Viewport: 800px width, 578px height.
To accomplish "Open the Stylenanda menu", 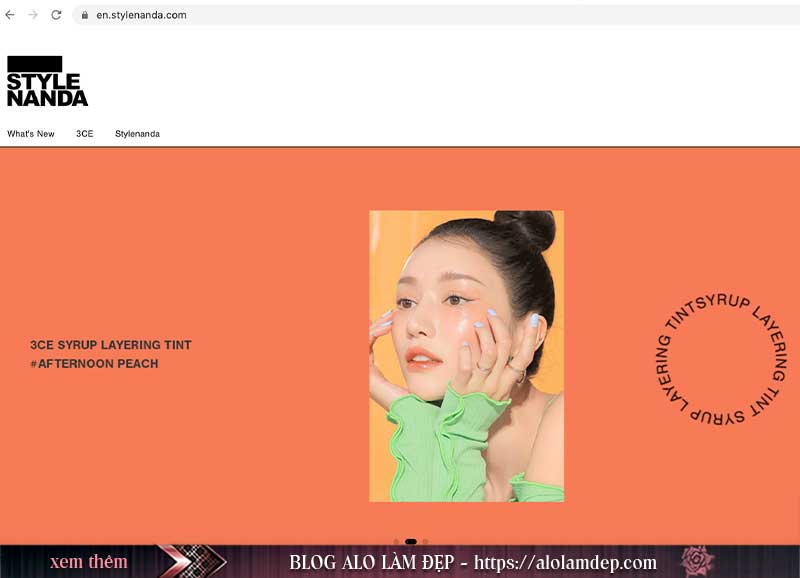I will tap(137, 132).
